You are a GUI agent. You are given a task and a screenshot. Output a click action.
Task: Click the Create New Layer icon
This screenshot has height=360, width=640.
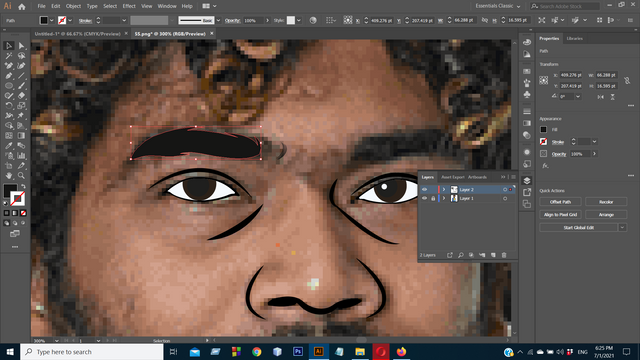(493, 255)
